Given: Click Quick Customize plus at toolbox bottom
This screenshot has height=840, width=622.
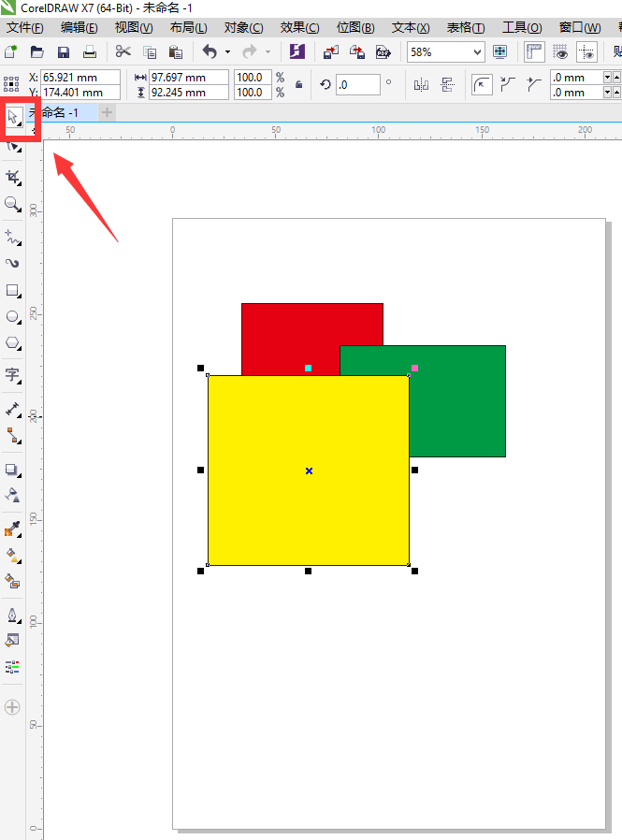Looking at the screenshot, I should coord(12,707).
